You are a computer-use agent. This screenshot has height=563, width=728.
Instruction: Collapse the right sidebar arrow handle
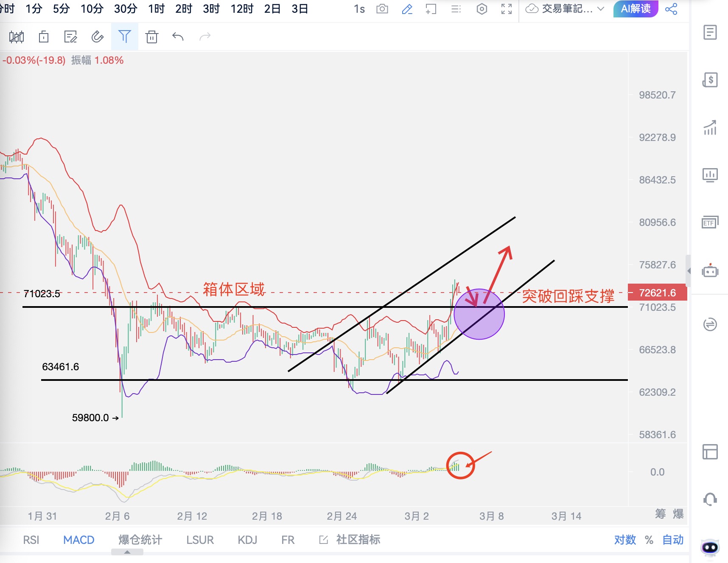(x=689, y=270)
